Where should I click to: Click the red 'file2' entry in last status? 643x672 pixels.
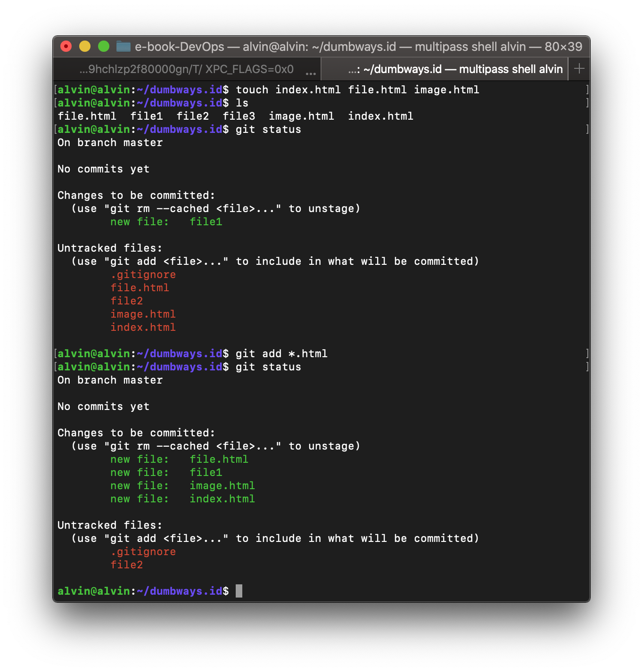[x=126, y=565]
